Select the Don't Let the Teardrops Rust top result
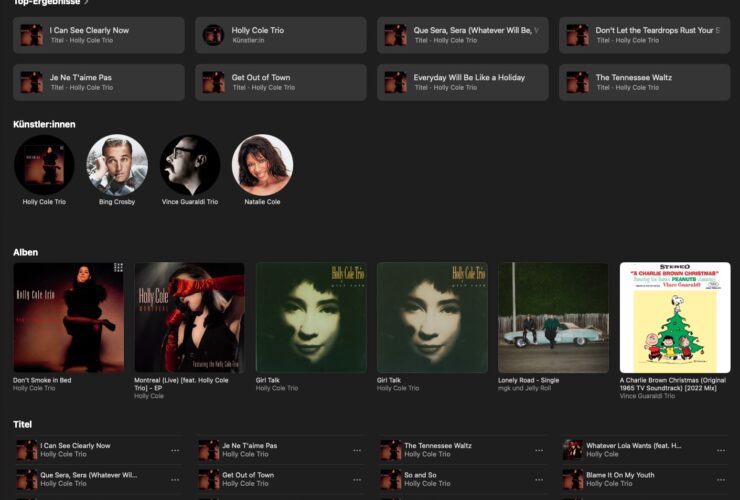 pyautogui.click(x=644, y=35)
